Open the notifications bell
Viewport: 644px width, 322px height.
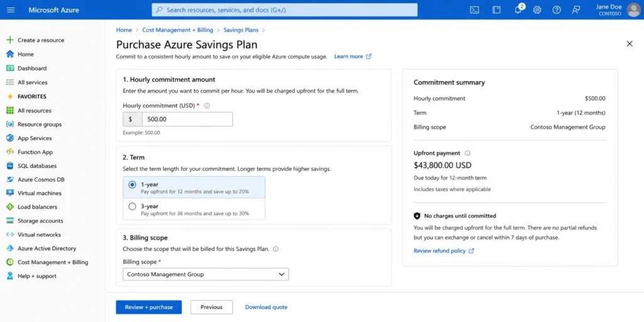518,10
